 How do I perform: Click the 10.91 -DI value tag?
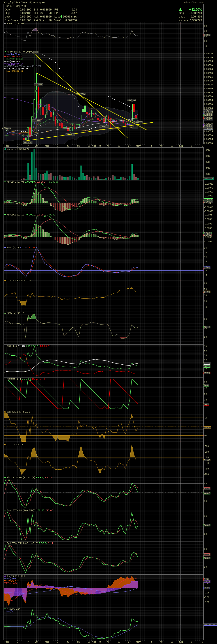point(207,373)
